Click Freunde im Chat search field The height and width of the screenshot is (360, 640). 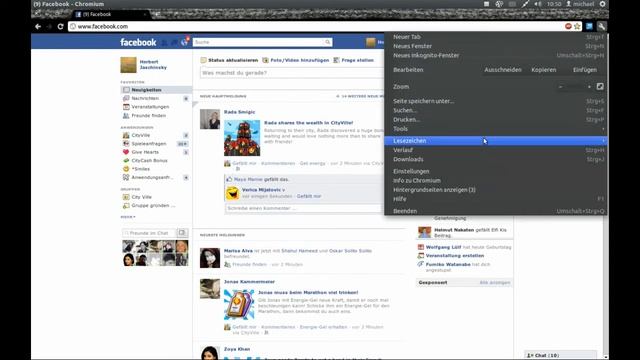(x=149, y=233)
